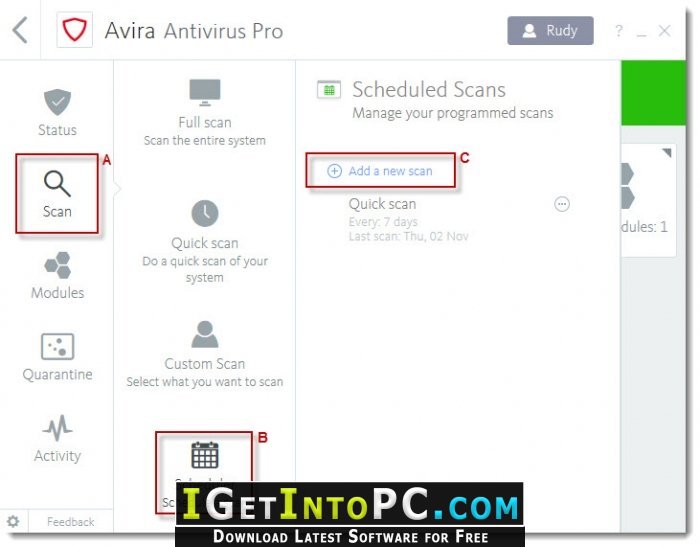Open settings gear icon

click(13, 521)
